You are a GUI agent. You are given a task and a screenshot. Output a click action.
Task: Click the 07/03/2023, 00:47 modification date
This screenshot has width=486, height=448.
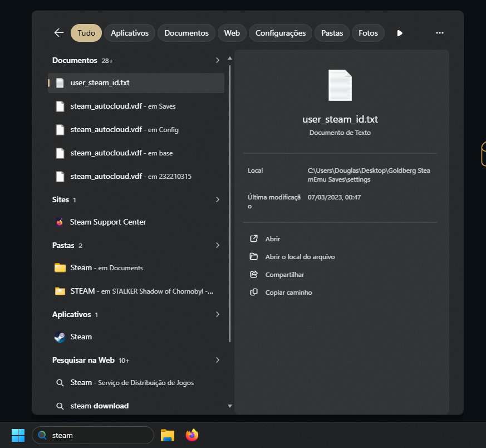click(x=334, y=197)
